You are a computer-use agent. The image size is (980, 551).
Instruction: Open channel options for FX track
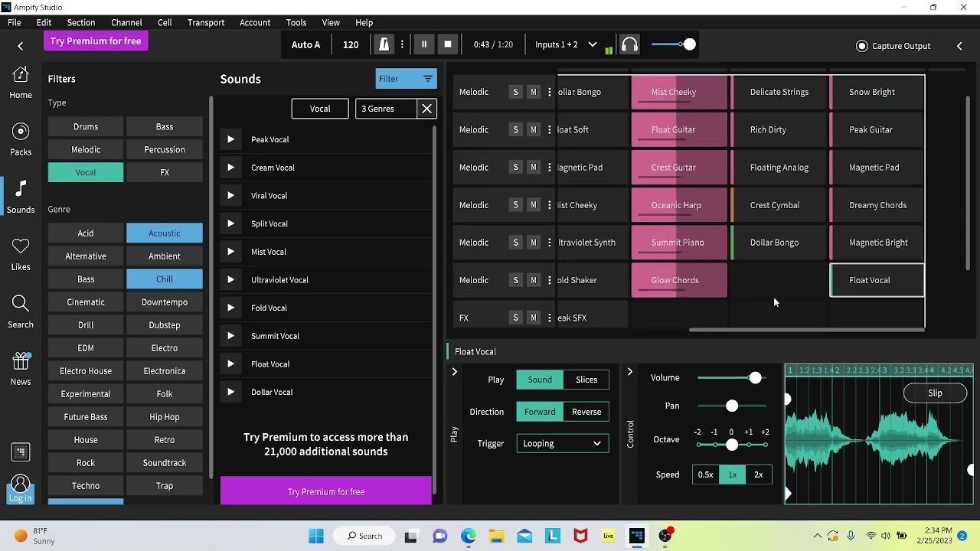click(549, 318)
